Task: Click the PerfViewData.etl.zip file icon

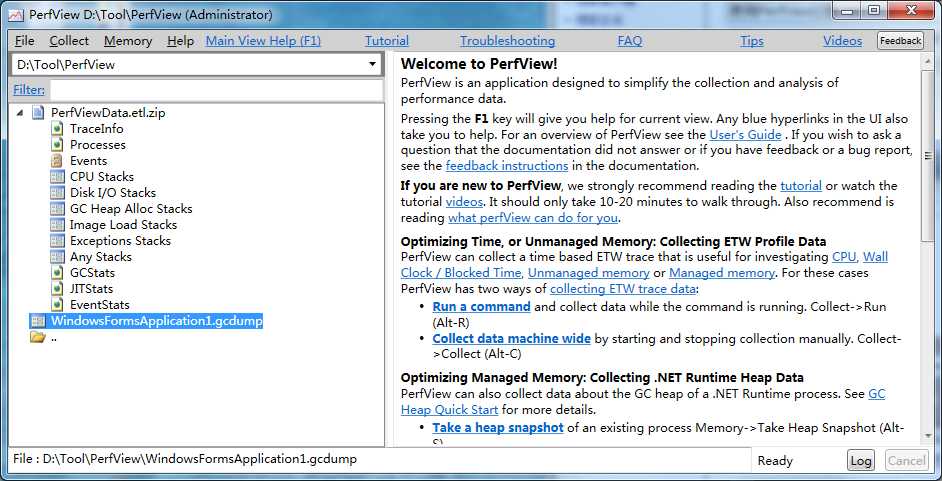Action: (x=38, y=113)
